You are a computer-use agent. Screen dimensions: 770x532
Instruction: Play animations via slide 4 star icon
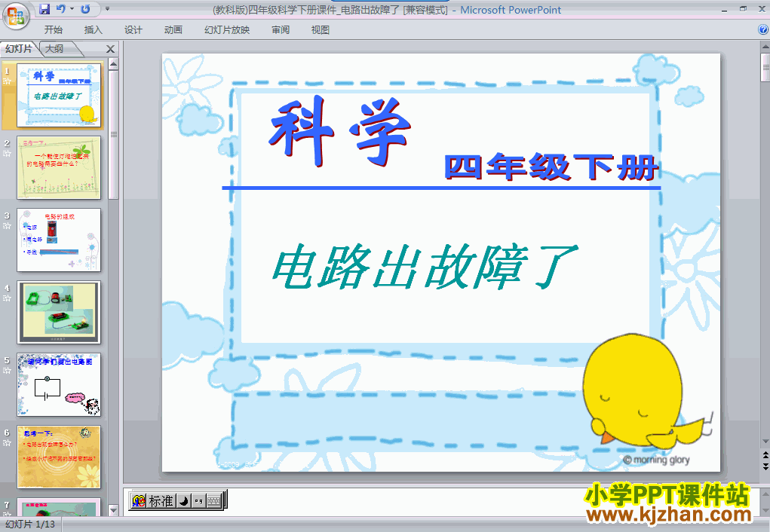pyautogui.click(x=7, y=298)
